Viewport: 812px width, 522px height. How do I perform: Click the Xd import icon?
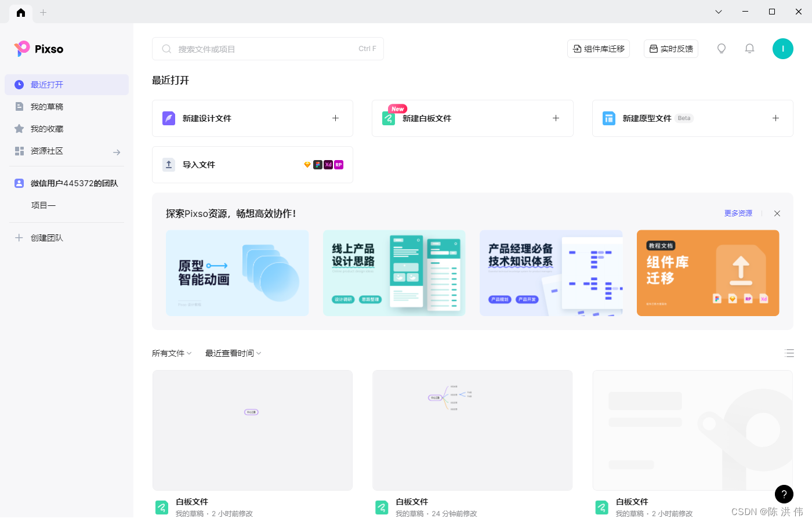click(x=328, y=165)
